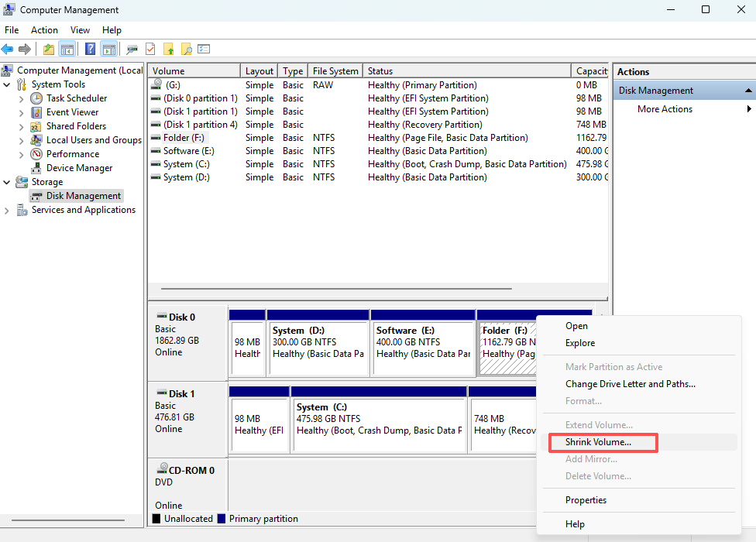Screen dimensions: 756x542
Task: Toggle Show/Hide Action Pane toolbar button
Action: (x=108, y=50)
